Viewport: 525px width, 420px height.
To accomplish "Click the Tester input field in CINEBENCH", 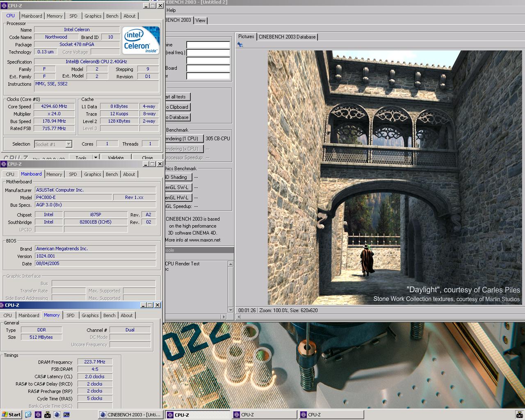I will (x=208, y=76).
